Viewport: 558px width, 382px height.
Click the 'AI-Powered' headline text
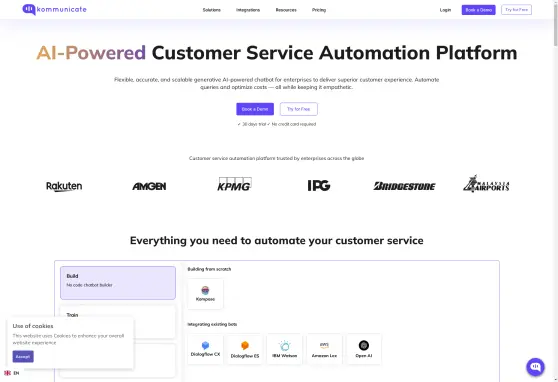pos(91,53)
